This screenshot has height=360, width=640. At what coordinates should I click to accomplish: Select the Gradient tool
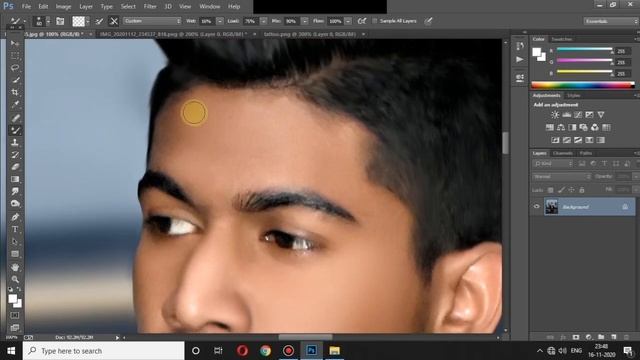point(15,179)
